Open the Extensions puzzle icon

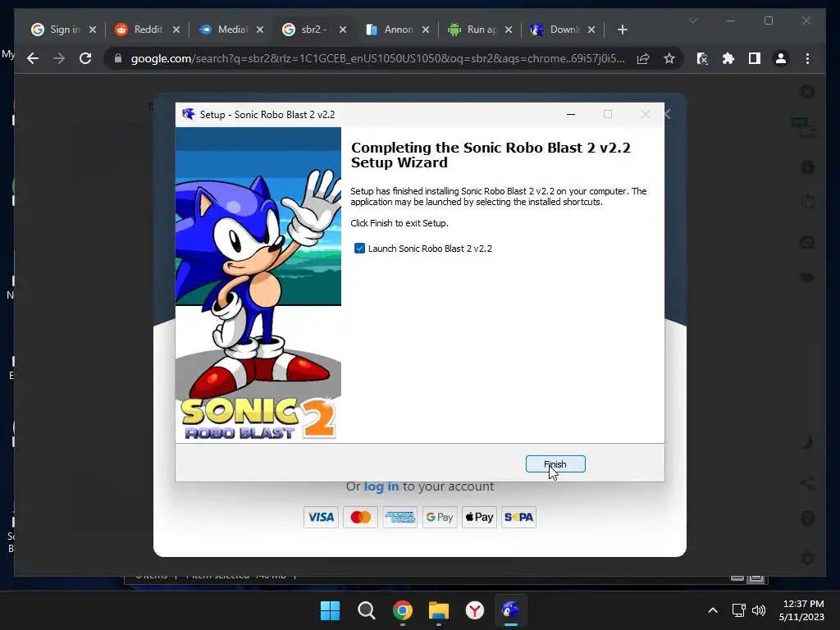pyautogui.click(x=728, y=58)
